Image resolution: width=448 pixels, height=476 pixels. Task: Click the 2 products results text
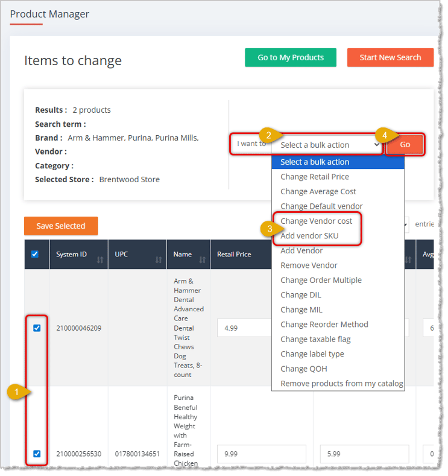coord(92,110)
